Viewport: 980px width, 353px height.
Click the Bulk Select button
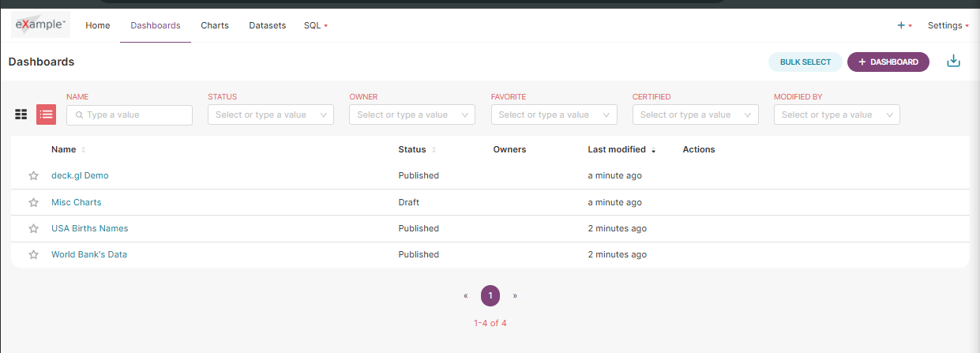point(805,62)
